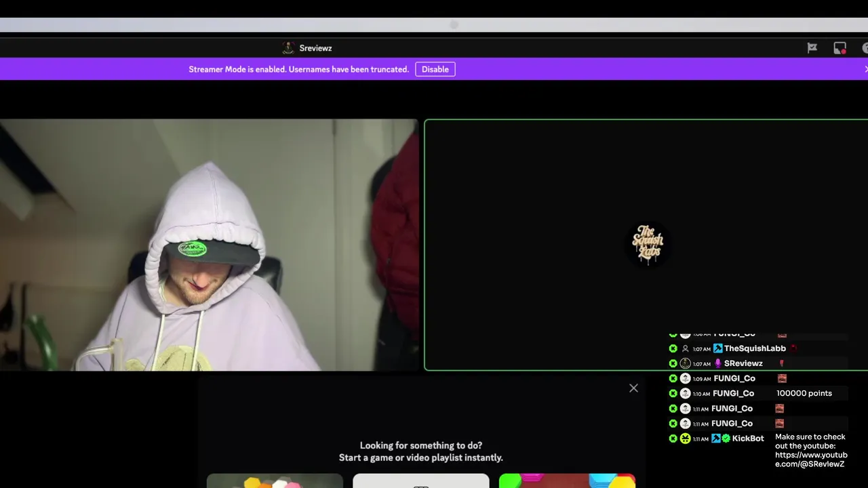The image size is (868, 488).
Task: Click the moderator badge beside KickBot
Action: coord(715,439)
